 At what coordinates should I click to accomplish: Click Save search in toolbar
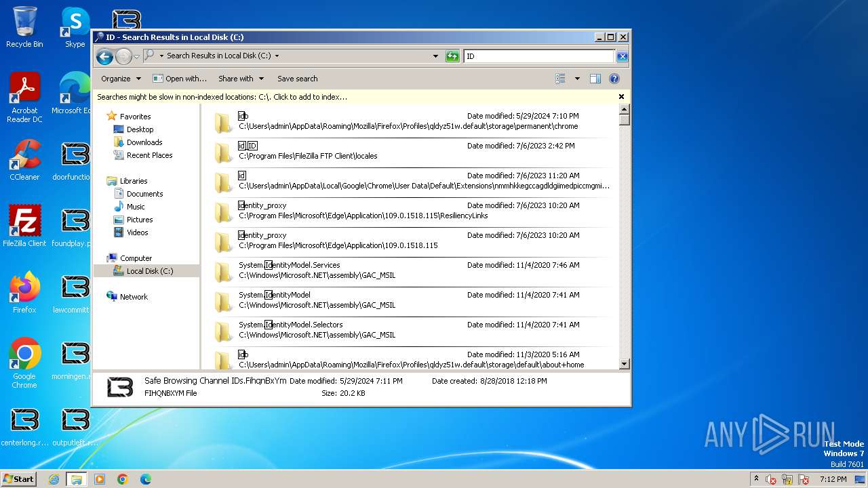[297, 79]
